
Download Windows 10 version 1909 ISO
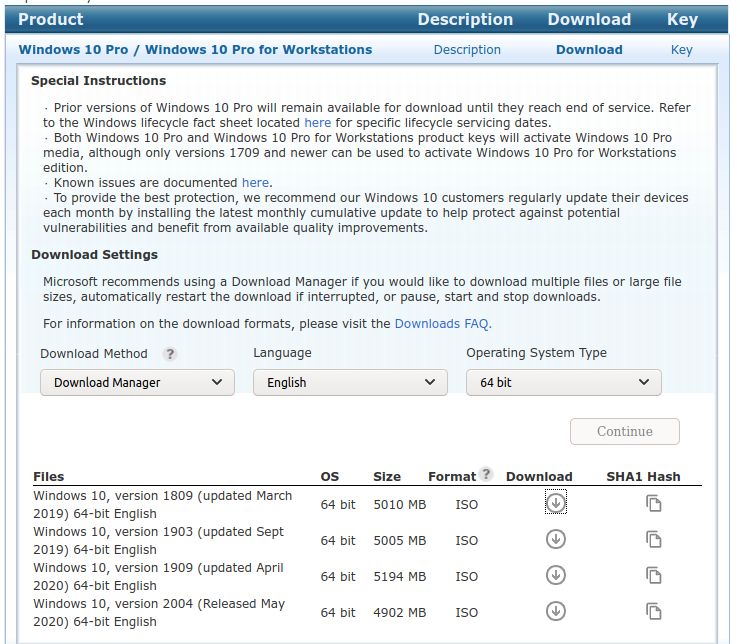click(555, 575)
